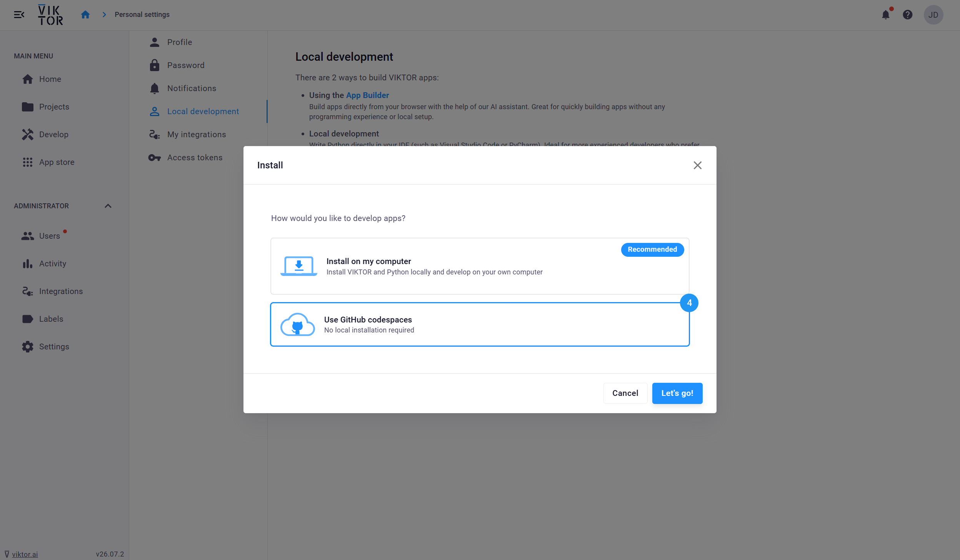Switch to the Local development settings tab

click(x=198, y=111)
